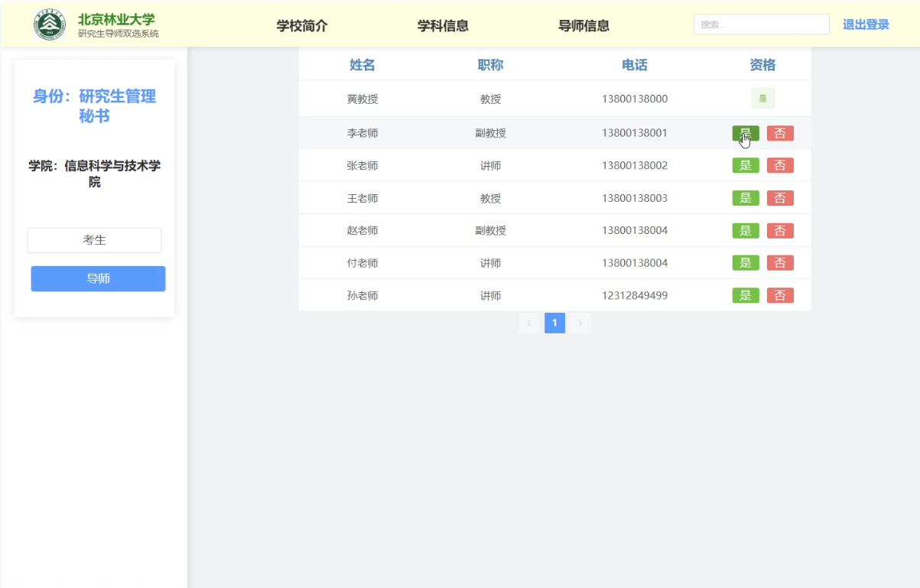
Task: Switch to the 考生 sidebar tab
Action: pos(94,239)
